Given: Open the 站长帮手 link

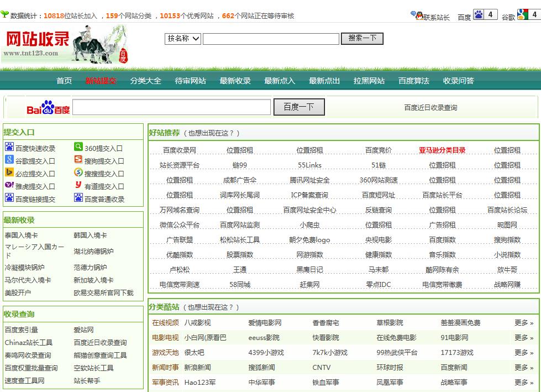Looking at the screenshot, I should [87, 380].
